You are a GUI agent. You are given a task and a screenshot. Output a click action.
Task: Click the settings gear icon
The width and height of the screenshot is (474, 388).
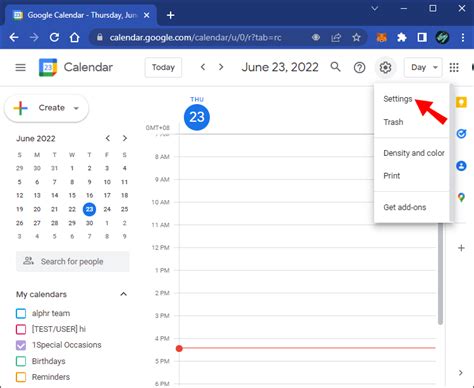[385, 68]
